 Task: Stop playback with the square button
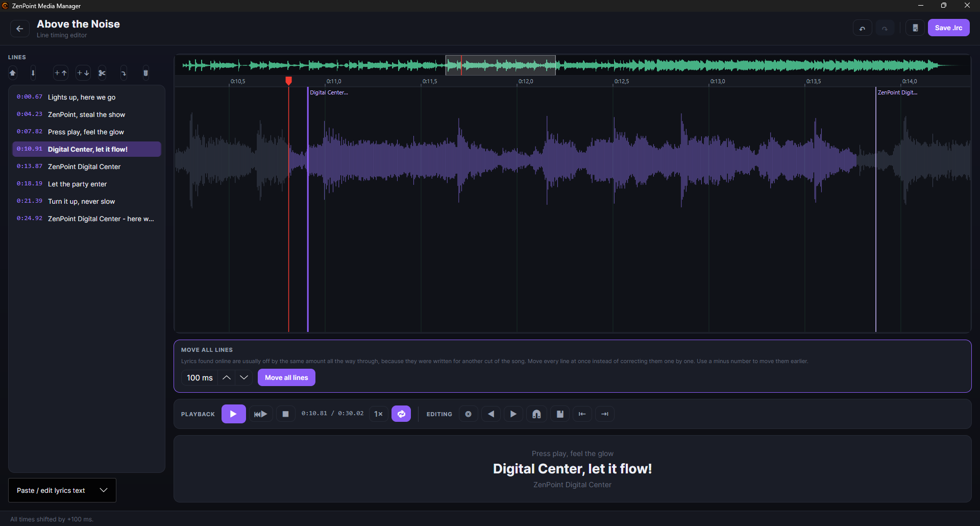click(x=286, y=414)
